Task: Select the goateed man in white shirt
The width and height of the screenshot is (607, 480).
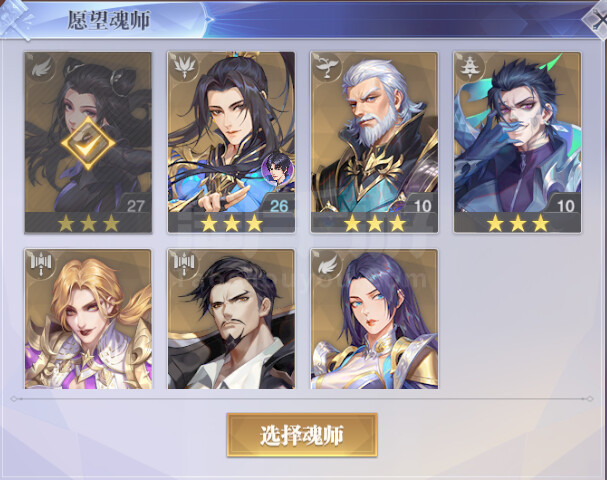Action: (231, 319)
